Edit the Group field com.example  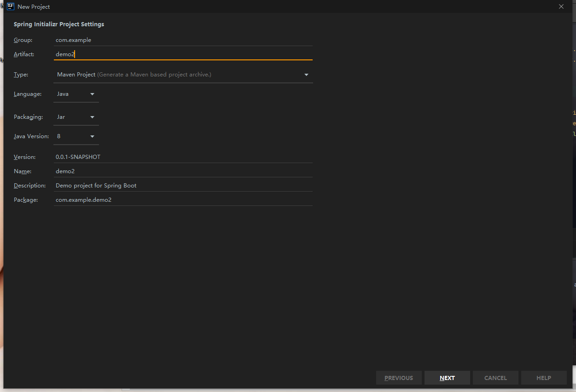[x=183, y=40]
